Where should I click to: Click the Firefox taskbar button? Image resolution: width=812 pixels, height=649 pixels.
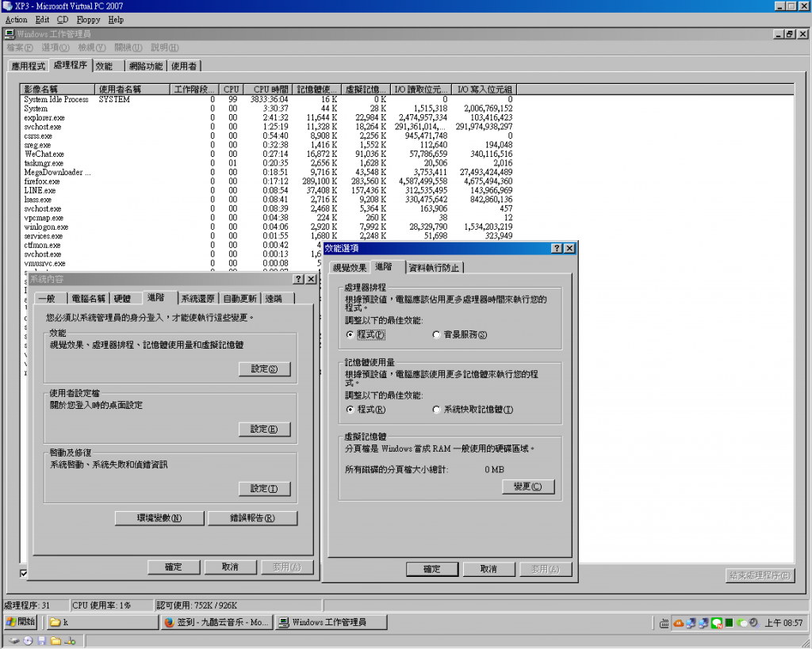(217, 622)
